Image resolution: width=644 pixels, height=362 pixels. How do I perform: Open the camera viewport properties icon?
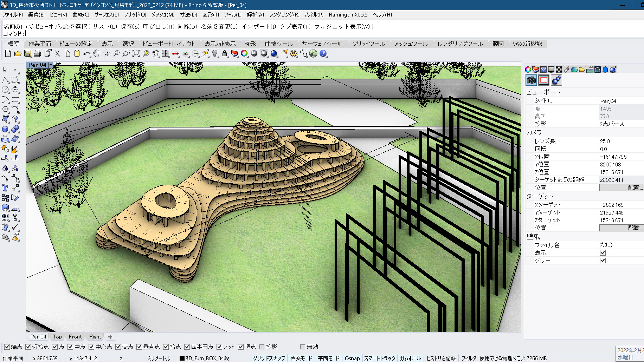click(x=531, y=80)
